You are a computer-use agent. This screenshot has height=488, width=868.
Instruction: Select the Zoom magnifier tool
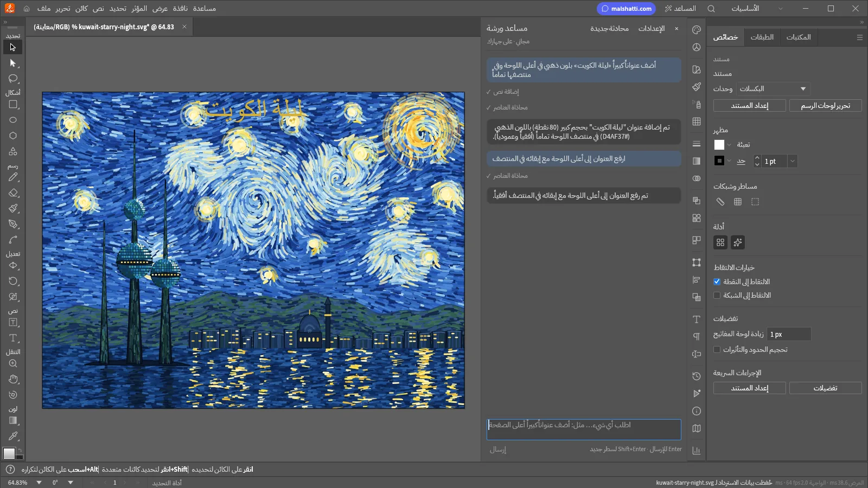click(x=13, y=364)
